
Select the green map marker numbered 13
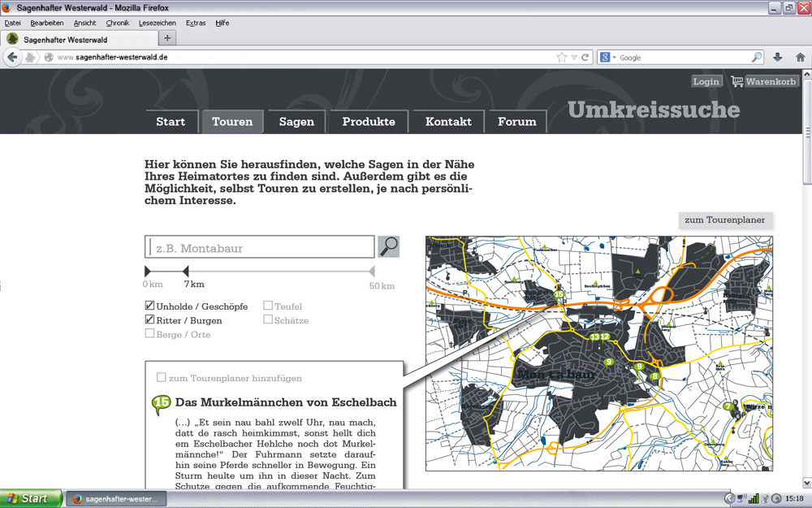pyautogui.click(x=595, y=336)
